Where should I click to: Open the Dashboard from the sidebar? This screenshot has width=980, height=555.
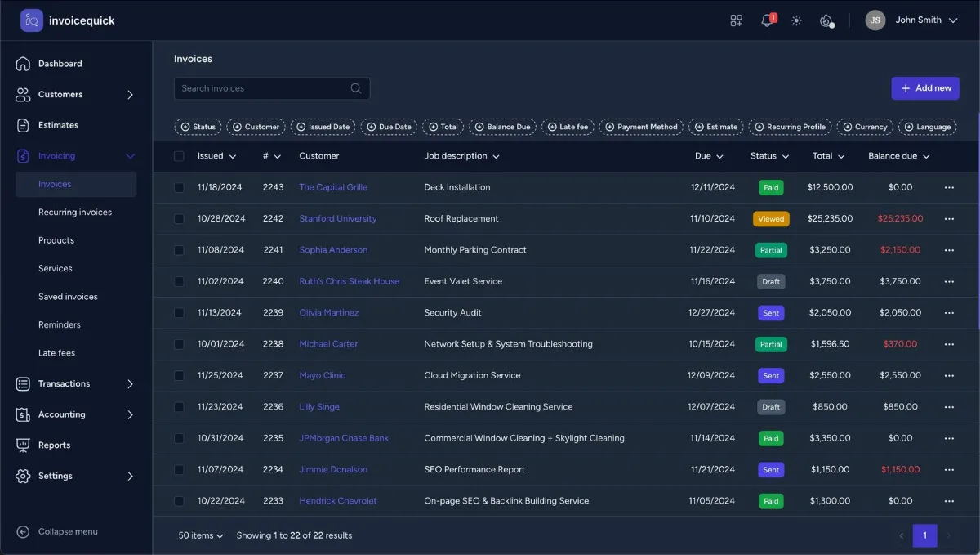tap(60, 63)
